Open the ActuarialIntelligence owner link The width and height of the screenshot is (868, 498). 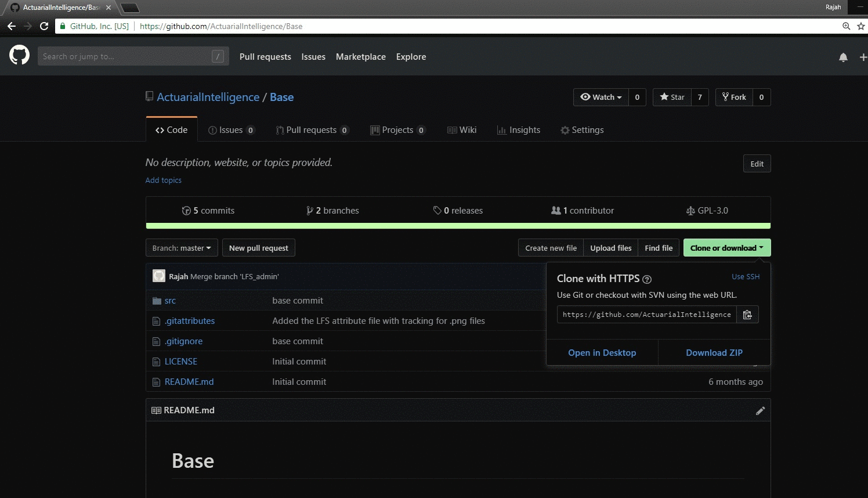pyautogui.click(x=208, y=97)
